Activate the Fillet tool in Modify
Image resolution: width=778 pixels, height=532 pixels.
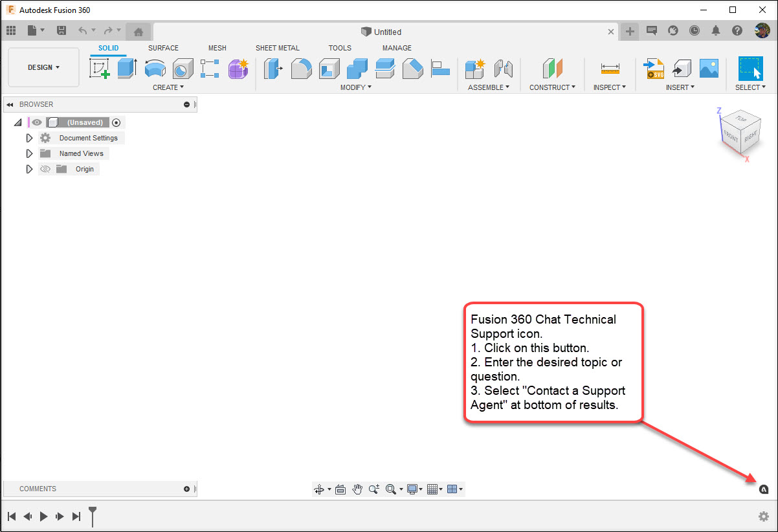click(302, 68)
